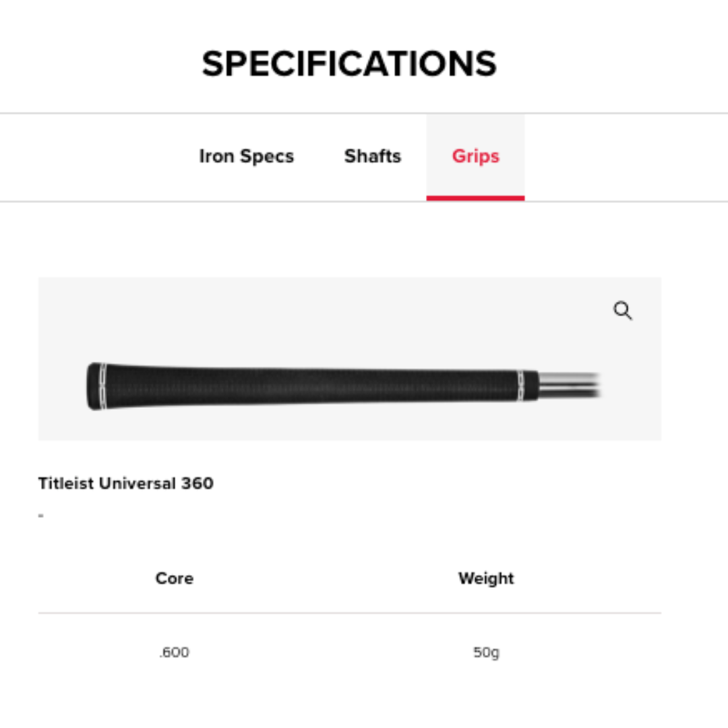This screenshot has height=728, width=728.
Task: Switch to the Shafts tab
Action: 373,156
